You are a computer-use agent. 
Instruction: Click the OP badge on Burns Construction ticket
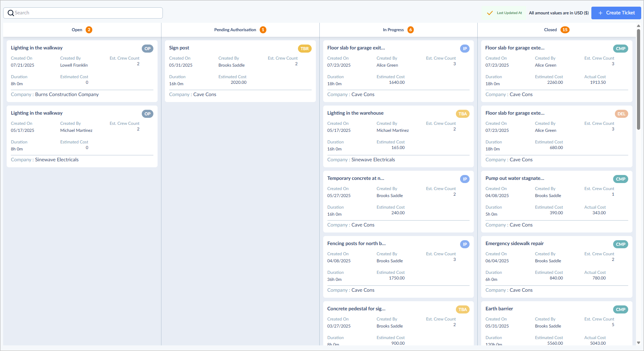(147, 49)
